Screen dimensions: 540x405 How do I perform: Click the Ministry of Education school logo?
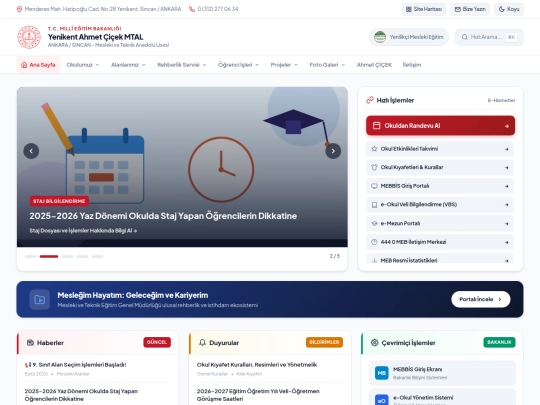[x=29, y=37]
